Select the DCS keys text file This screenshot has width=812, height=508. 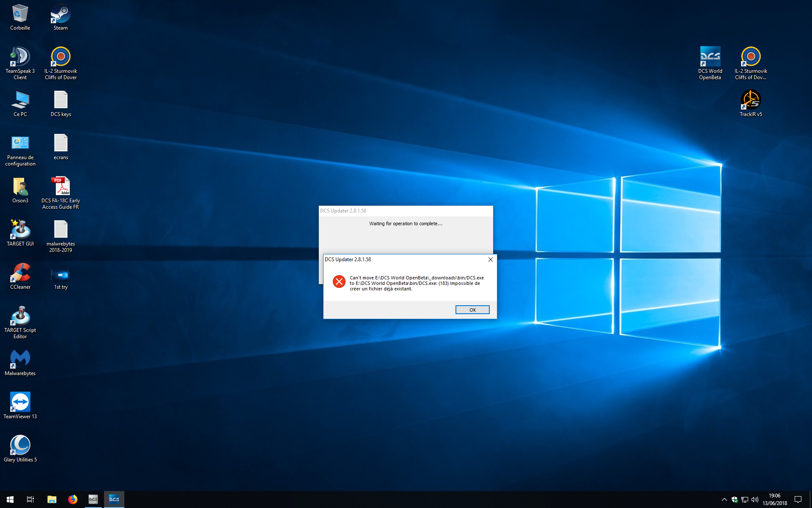click(60, 104)
